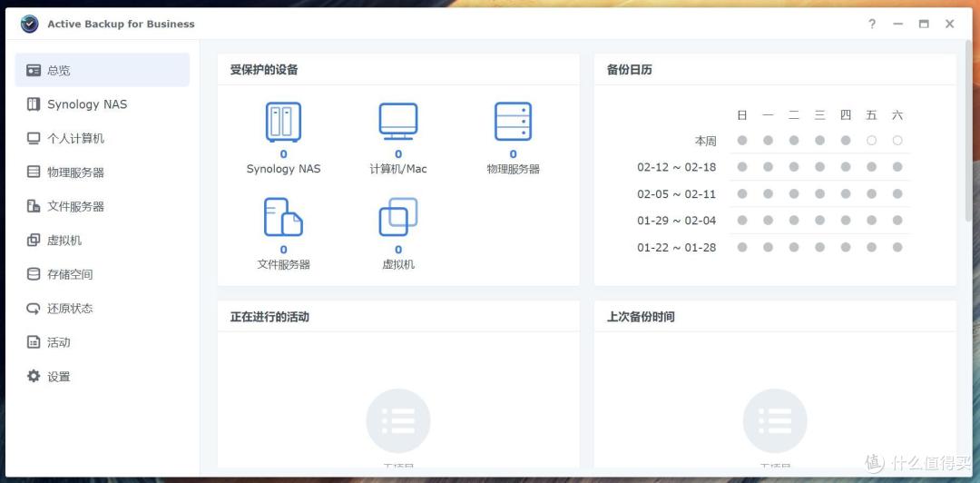This screenshot has height=483, width=980.
Task: Open help with the question mark
Action: (872, 24)
